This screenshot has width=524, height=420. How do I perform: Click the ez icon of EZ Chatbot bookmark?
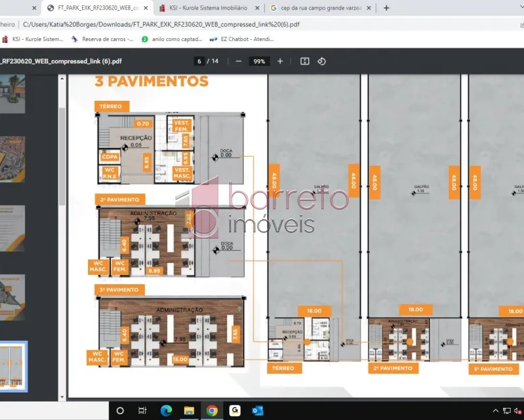[213, 39]
